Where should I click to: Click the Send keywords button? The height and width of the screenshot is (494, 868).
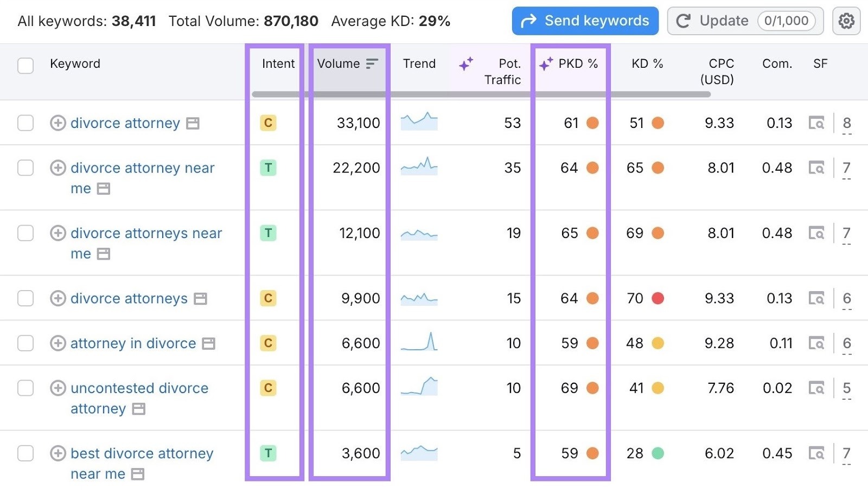click(585, 21)
